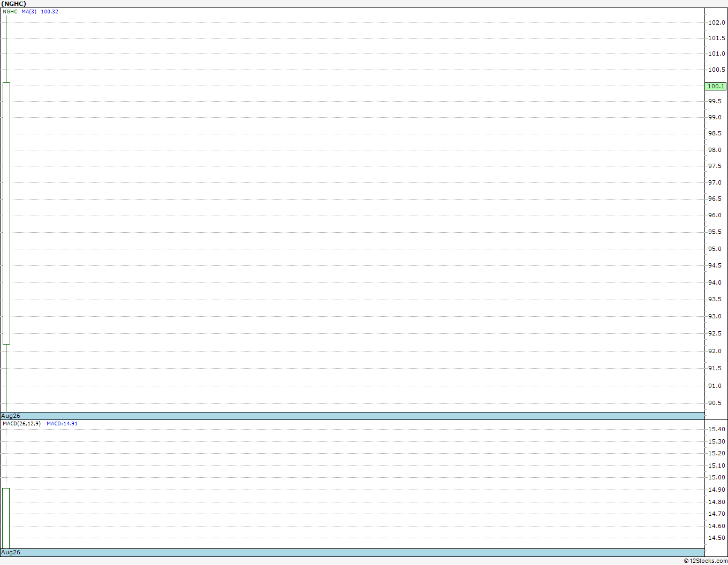
Task: Click the 15.00 MACD axis label
Action: point(717,477)
